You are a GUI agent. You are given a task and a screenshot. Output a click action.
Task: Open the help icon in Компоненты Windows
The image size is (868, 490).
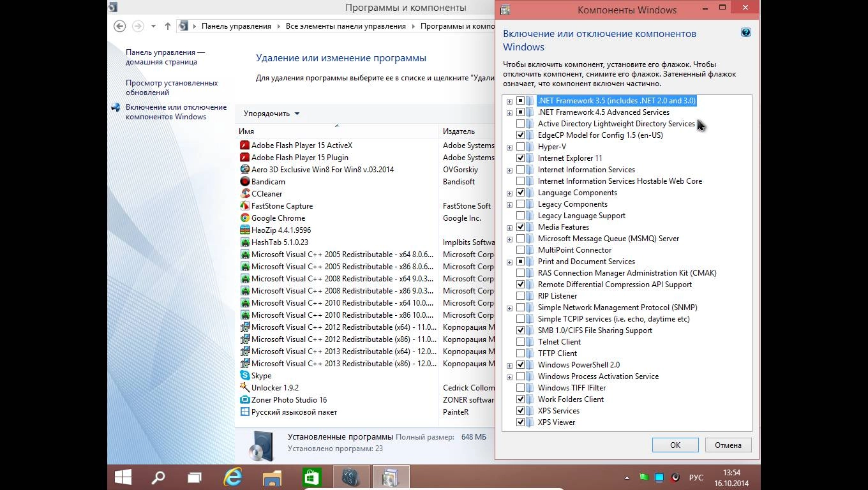click(745, 33)
